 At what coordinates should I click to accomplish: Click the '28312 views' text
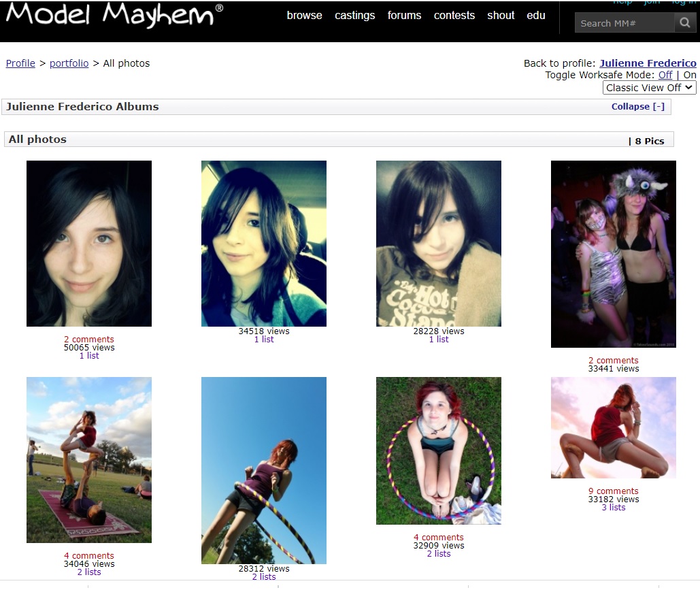[x=264, y=569]
